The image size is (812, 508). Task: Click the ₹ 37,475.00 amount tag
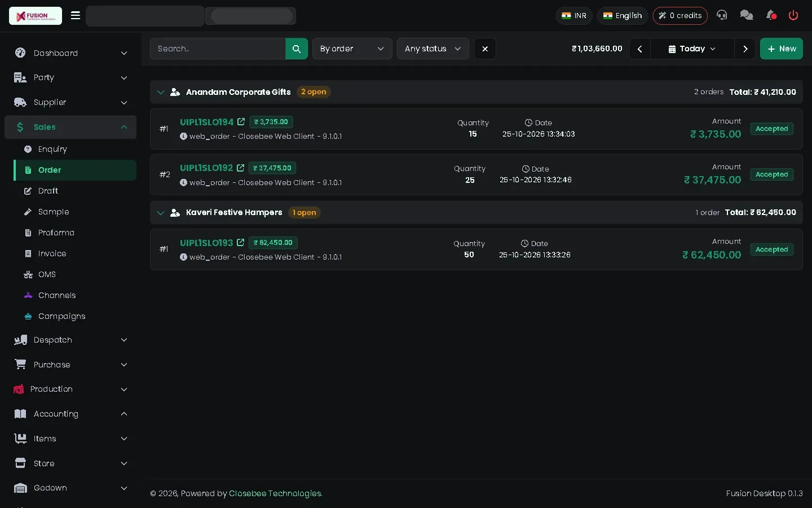tap(272, 168)
